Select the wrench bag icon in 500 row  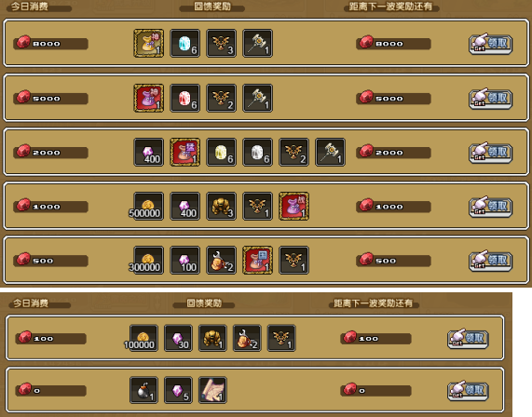pos(221,260)
